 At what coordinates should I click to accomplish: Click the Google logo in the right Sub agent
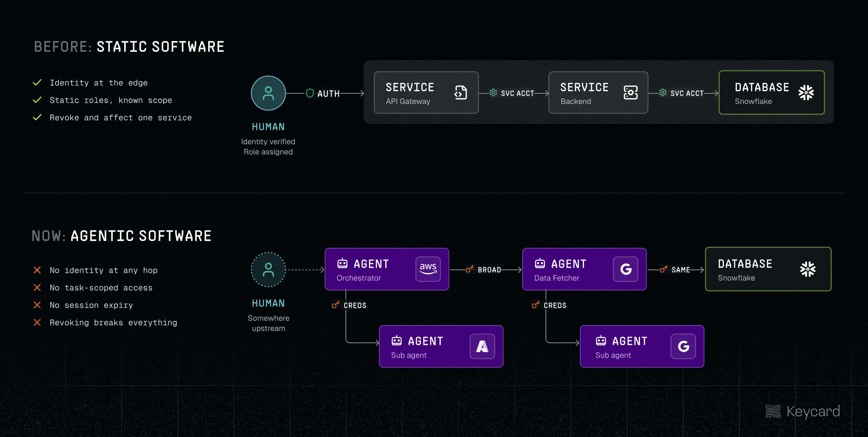683,346
